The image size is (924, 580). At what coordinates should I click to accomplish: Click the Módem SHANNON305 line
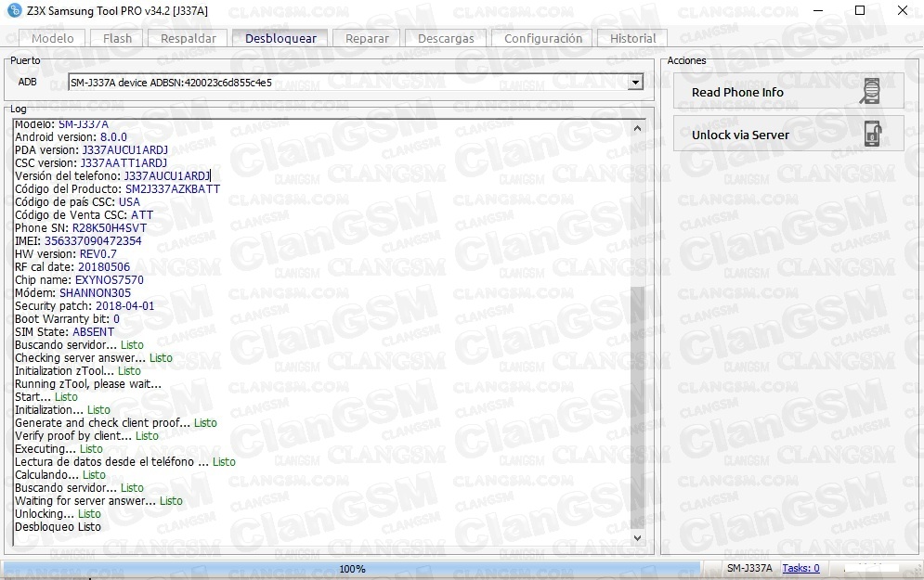(x=72, y=292)
